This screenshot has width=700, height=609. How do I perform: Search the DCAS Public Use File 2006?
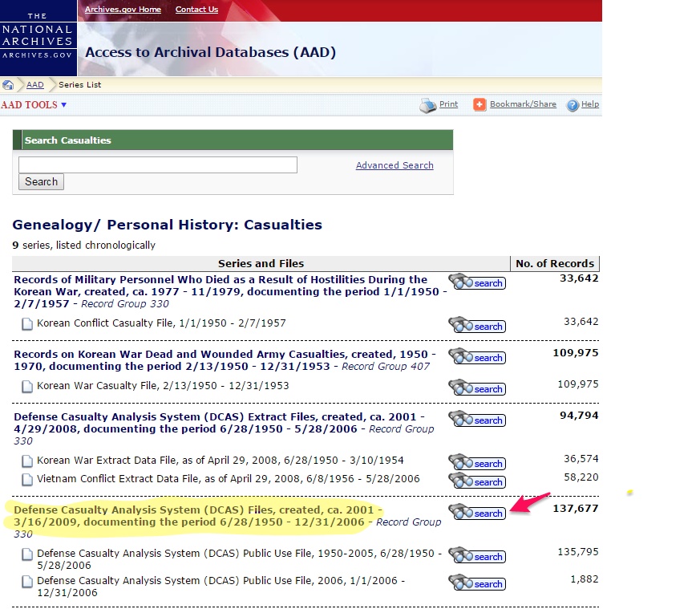[477, 583]
